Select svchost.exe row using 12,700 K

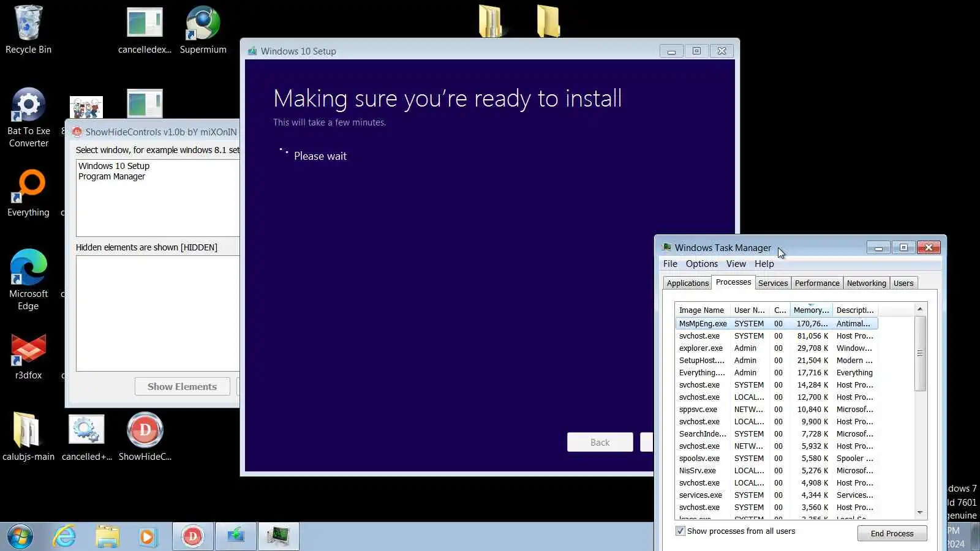776,397
